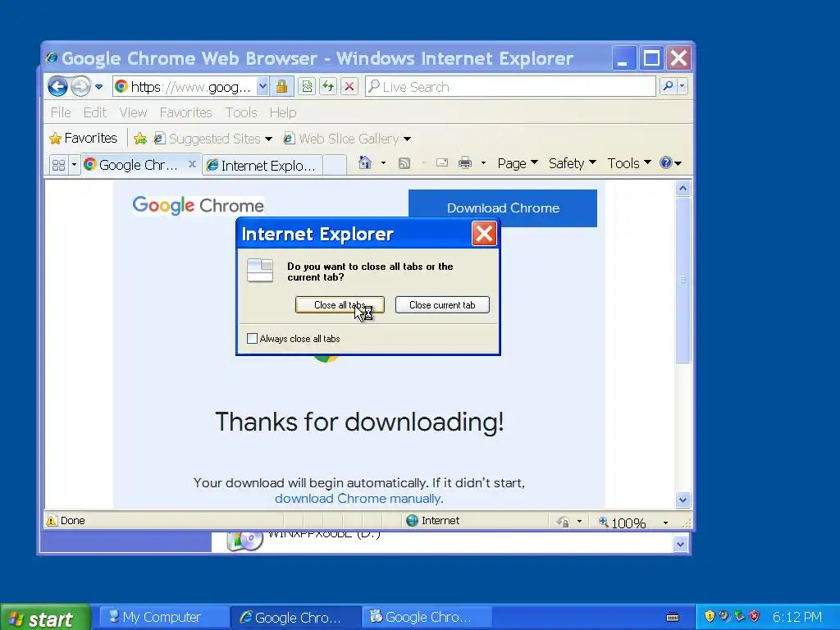Expand the address bar URL dropdown
Screen dimensions: 840x630
click(x=262, y=87)
